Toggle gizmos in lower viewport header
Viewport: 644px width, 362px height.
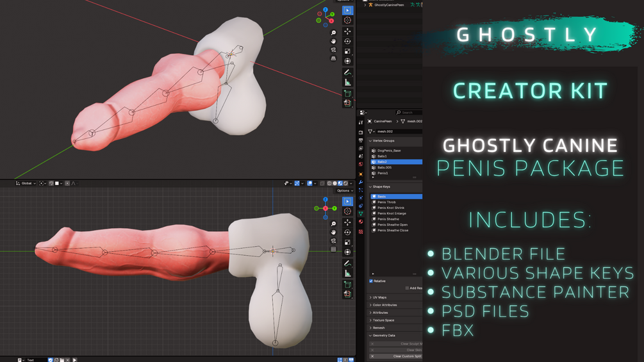(x=297, y=183)
